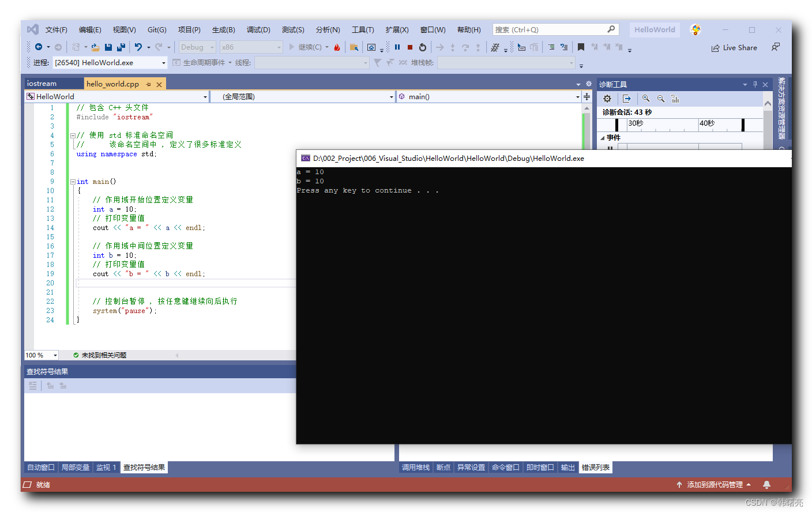This screenshot has height=512, width=812.
Task: Open the 100 % zoom dropdown
Action: click(x=42, y=355)
